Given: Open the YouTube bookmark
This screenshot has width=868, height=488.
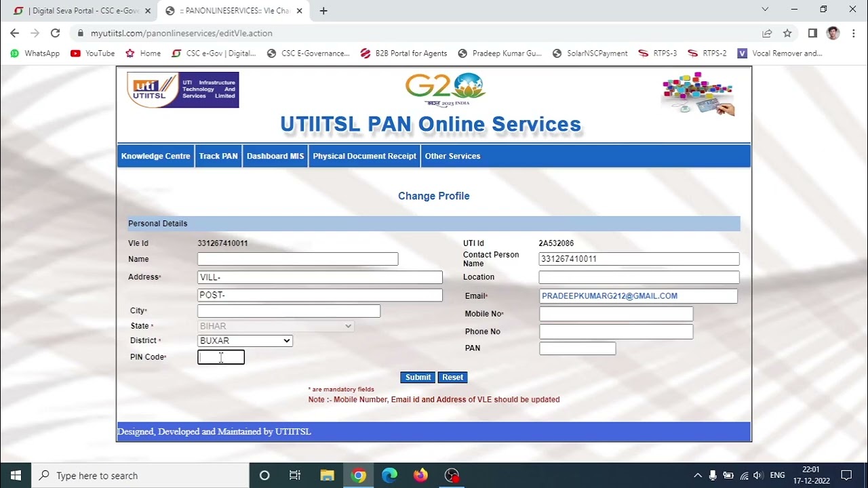Looking at the screenshot, I should (93, 53).
